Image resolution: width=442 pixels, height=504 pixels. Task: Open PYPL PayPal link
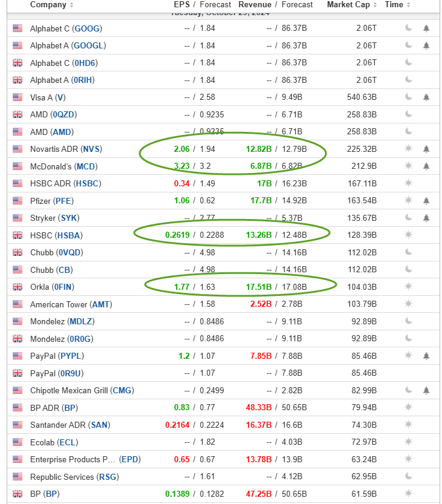tap(71, 356)
